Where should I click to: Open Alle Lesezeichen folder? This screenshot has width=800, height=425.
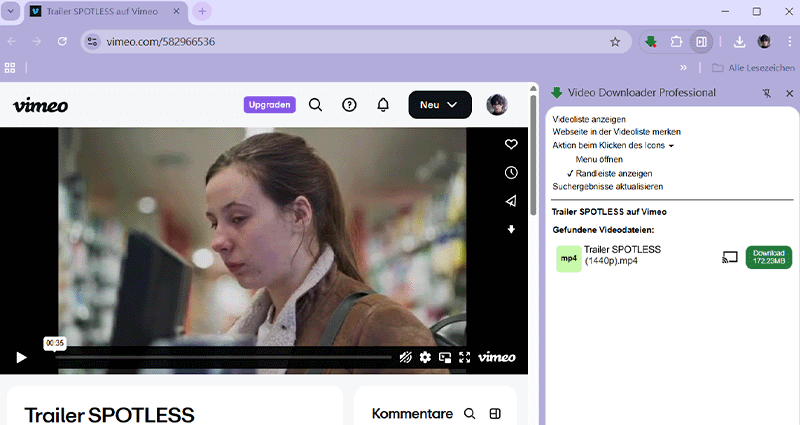click(753, 67)
